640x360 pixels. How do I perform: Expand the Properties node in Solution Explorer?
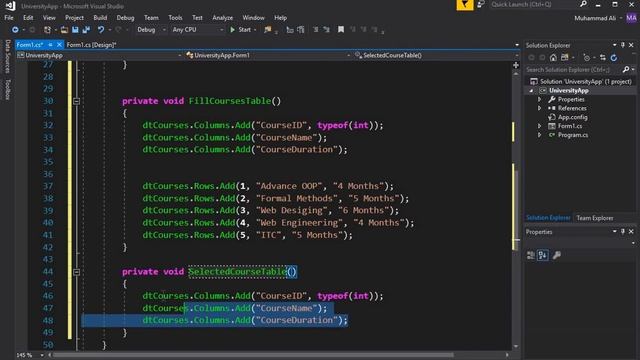click(x=540, y=100)
